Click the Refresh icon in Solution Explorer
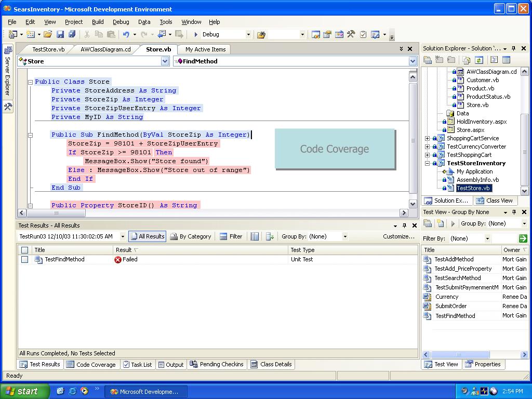This screenshot has height=399, width=532. (478, 60)
